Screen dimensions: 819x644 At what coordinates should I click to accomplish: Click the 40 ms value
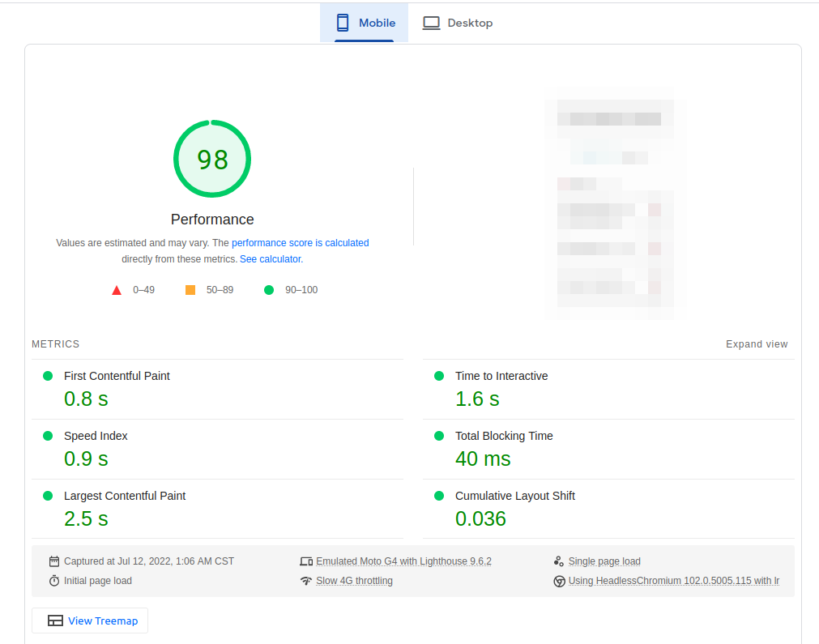click(x=483, y=459)
